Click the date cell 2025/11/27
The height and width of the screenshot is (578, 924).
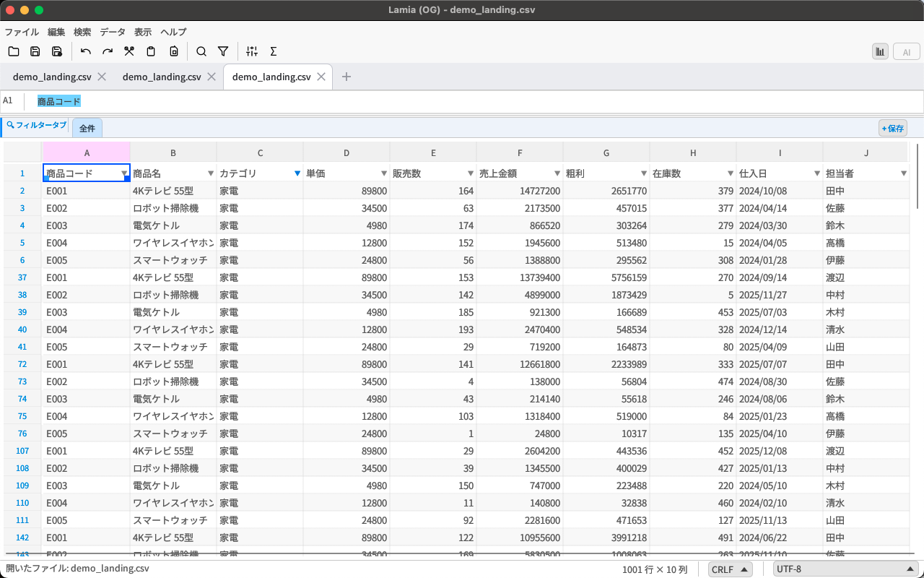(x=780, y=295)
